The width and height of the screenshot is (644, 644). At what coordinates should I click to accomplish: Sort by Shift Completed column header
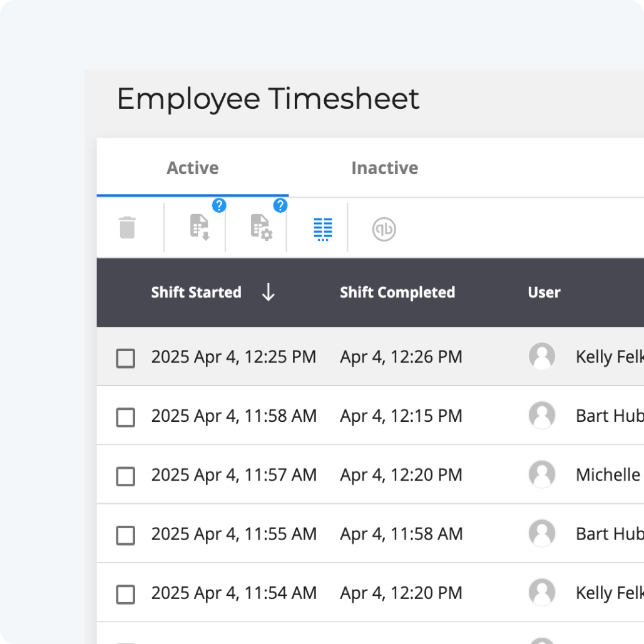pyautogui.click(x=397, y=292)
